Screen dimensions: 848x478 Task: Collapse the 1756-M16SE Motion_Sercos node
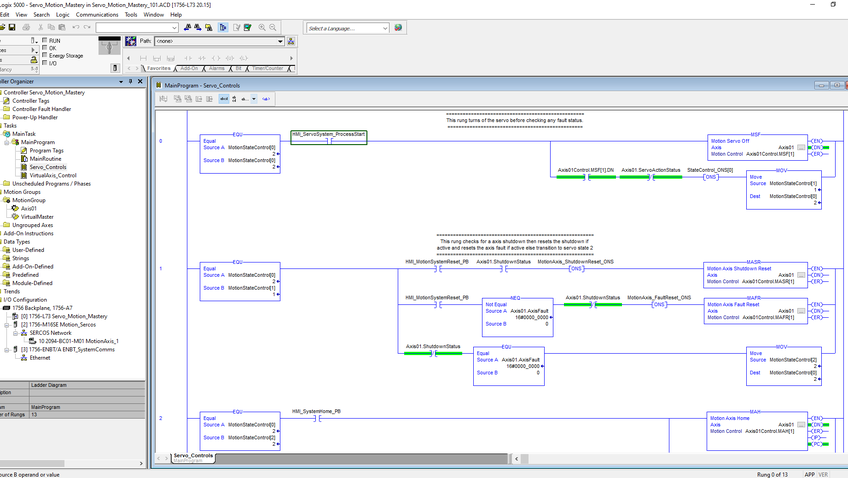point(6,325)
